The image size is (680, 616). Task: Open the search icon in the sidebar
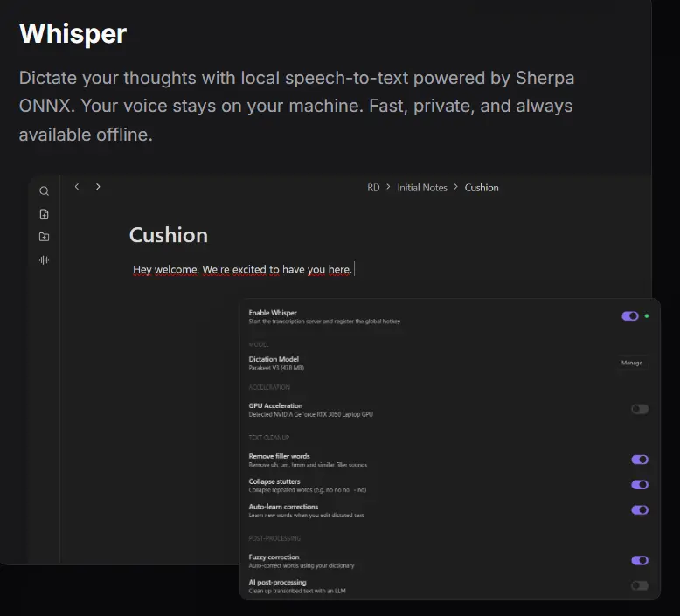pyautogui.click(x=44, y=191)
